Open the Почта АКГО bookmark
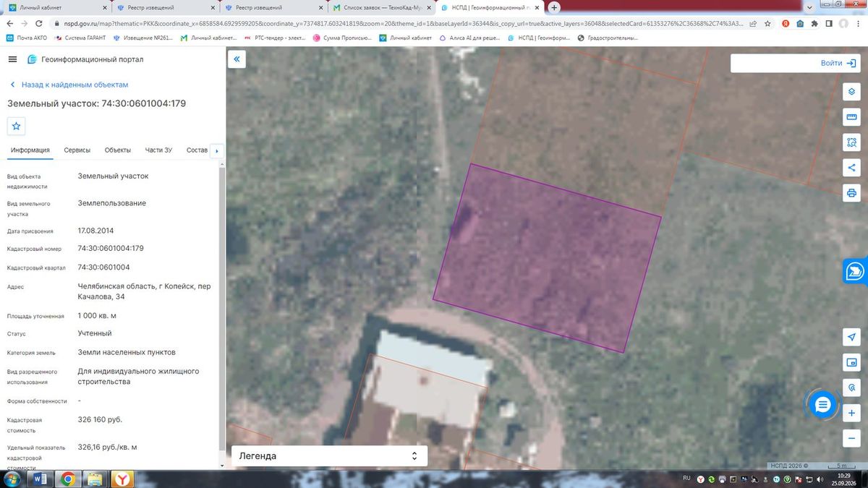 pos(26,38)
